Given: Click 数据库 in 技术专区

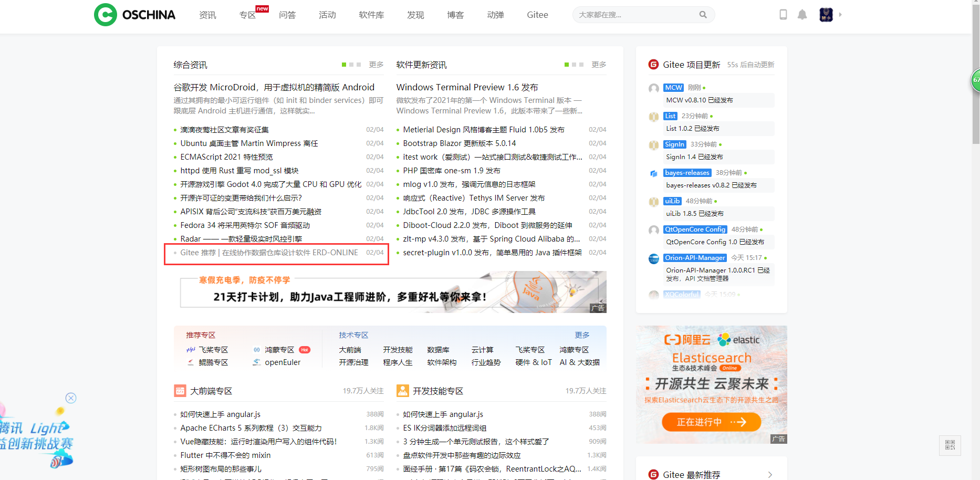Looking at the screenshot, I should (x=438, y=350).
